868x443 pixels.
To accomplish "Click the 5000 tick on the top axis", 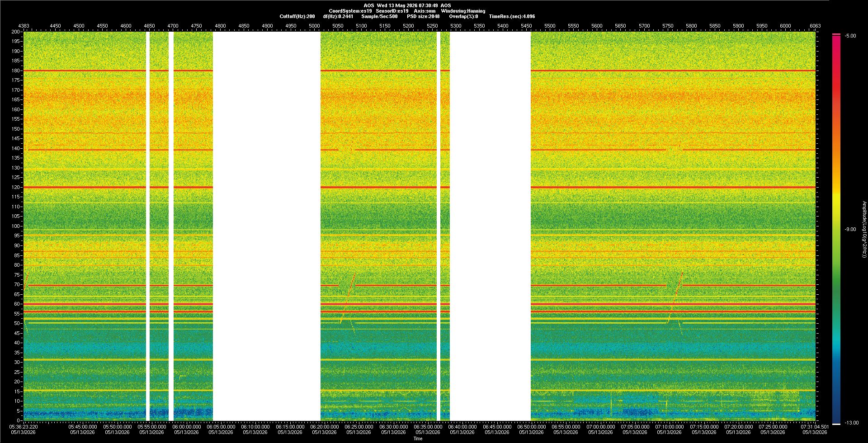I will click(314, 26).
